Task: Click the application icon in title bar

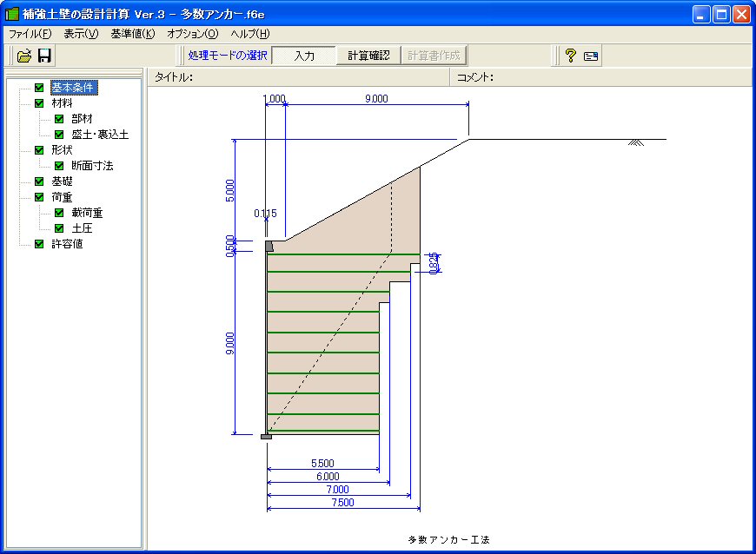Action: pyautogui.click(x=11, y=14)
